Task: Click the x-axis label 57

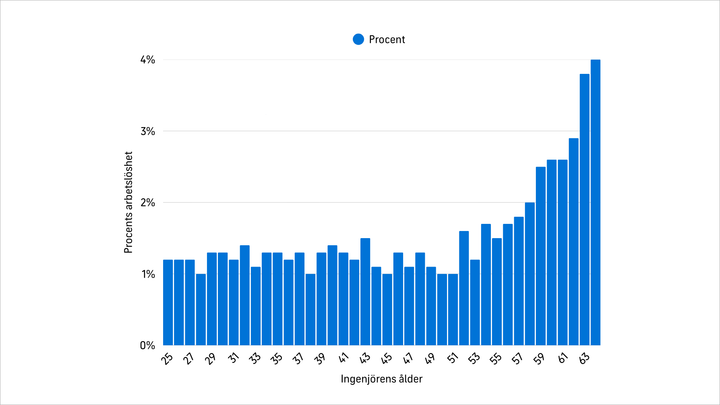Action: (x=517, y=358)
